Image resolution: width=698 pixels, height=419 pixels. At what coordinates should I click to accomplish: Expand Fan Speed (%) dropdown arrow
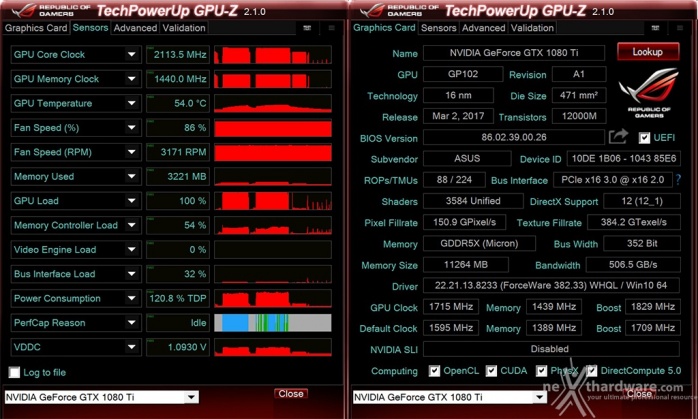pos(132,127)
